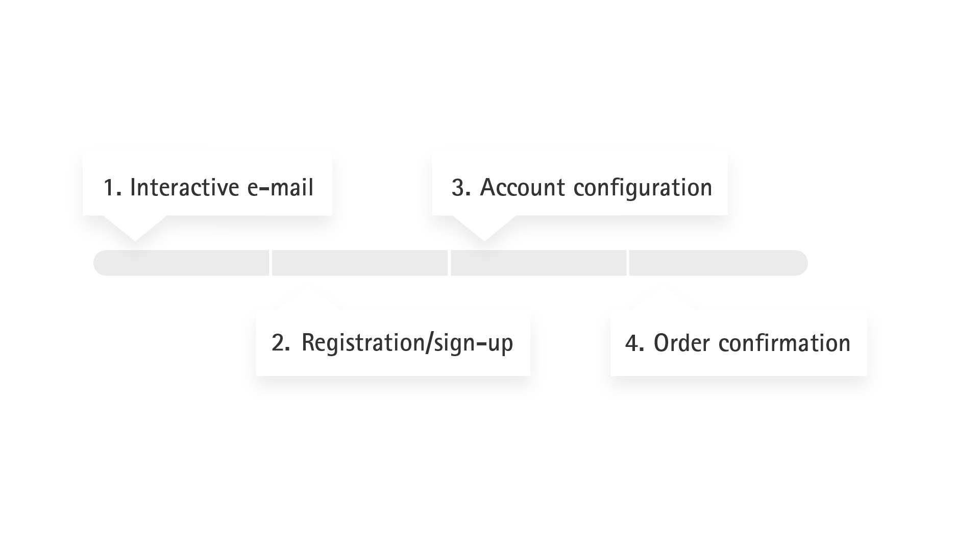The width and height of the screenshot is (980, 551).
Task: Click the first segment of the progress bar
Action: click(x=181, y=263)
